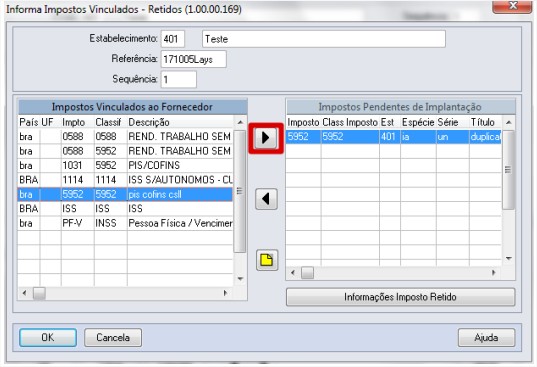Select the ISS S/AUTONOMOS row
537x367 pixels.
coord(125,180)
